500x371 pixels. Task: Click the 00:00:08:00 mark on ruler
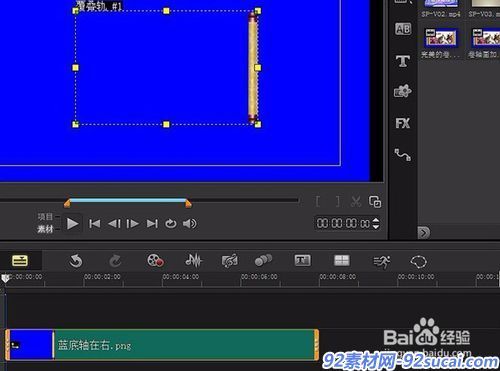coord(337,277)
